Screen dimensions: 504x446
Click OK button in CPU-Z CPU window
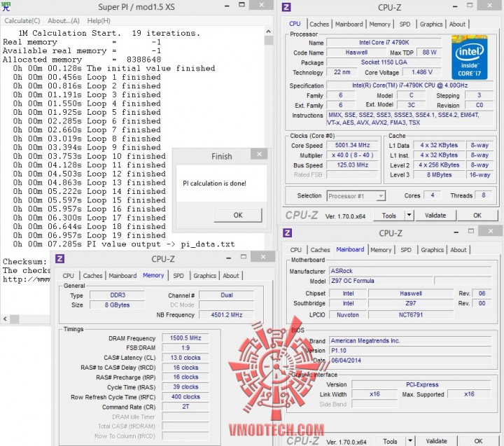(477, 216)
